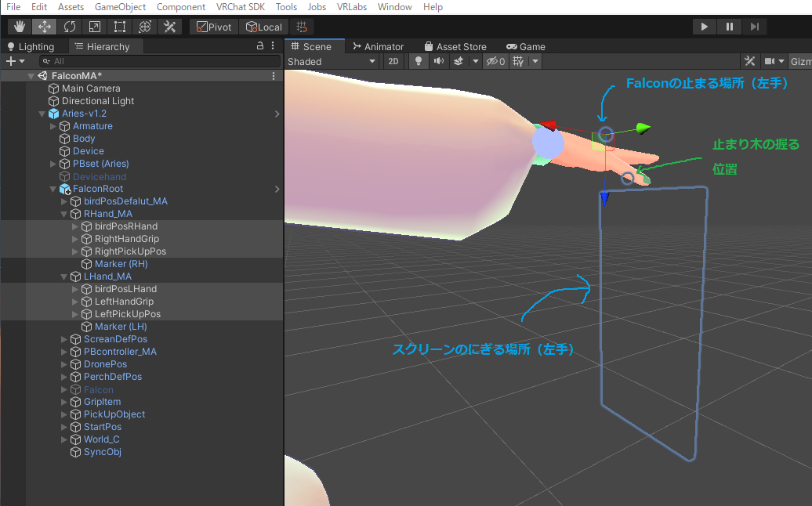Toggle Local handle rotation
This screenshot has height=506, width=812.
pyautogui.click(x=264, y=27)
